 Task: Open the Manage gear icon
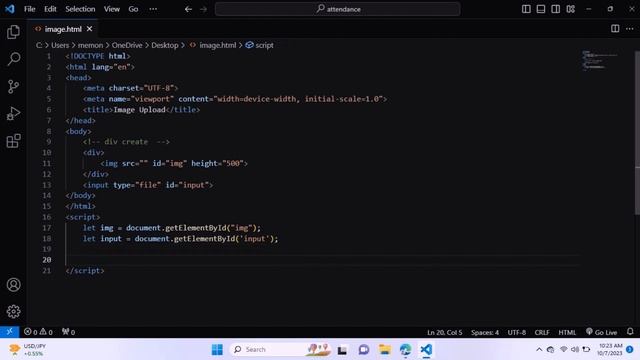(x=13, y=311)
